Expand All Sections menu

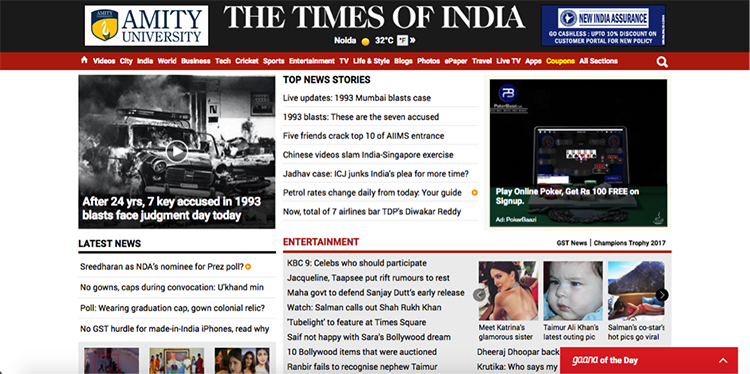pyautogui.click(x=598, y=61)
